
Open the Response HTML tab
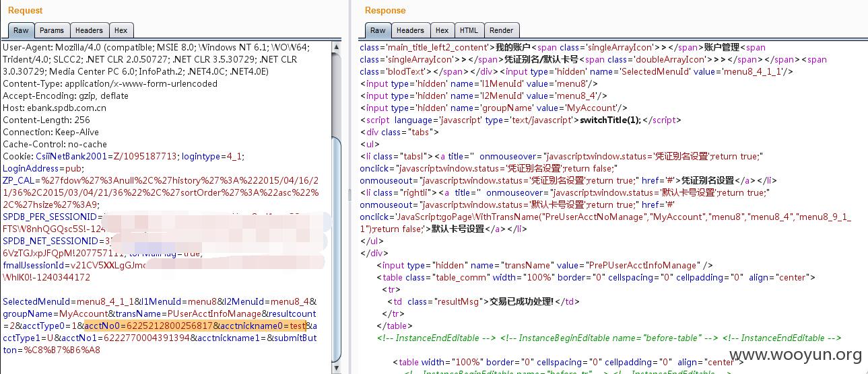(x=469, y=30)
